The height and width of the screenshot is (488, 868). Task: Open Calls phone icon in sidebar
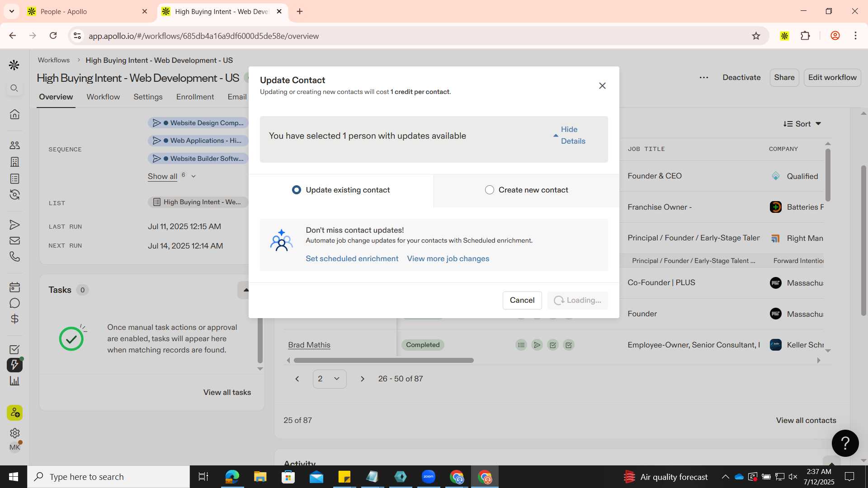click(x=14, y=257)
